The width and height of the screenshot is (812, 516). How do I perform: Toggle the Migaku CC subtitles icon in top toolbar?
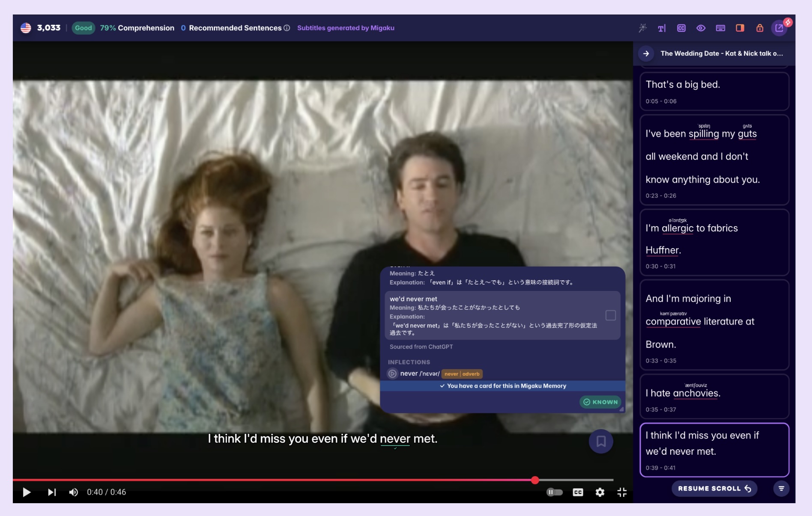pos(681,28)
